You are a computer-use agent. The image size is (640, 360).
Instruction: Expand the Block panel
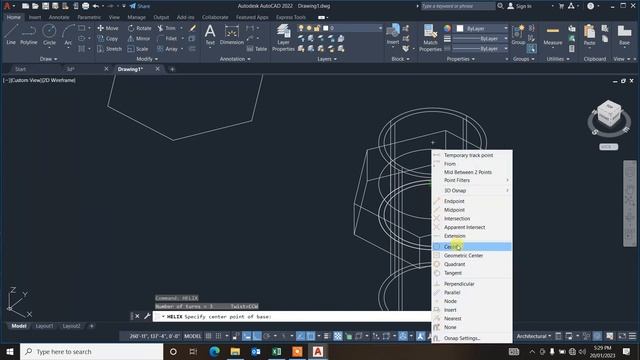coord(400,59)
